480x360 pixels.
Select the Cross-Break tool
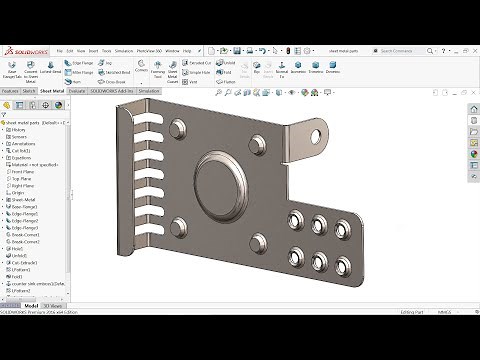(x=112, y=82)
